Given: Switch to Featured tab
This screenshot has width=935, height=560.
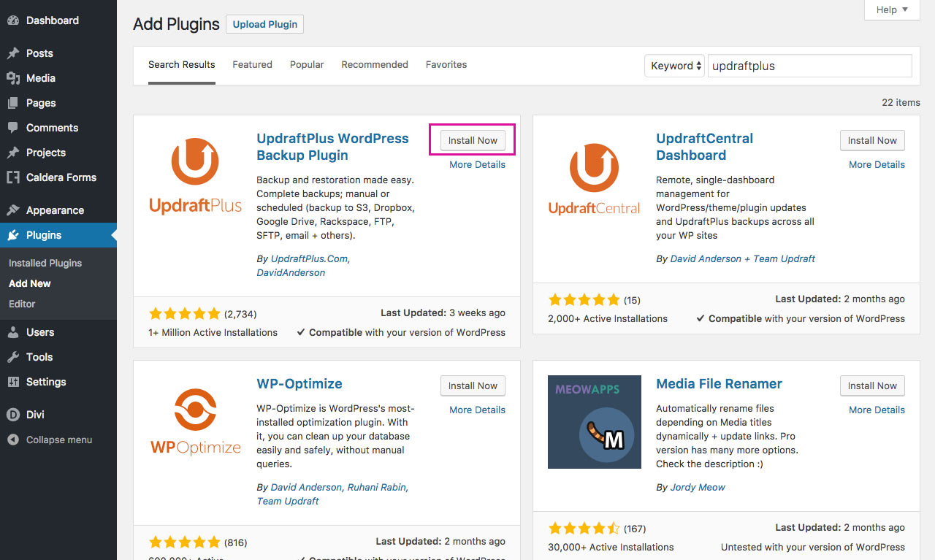Looking at the screenshot, I should point(253,65).
